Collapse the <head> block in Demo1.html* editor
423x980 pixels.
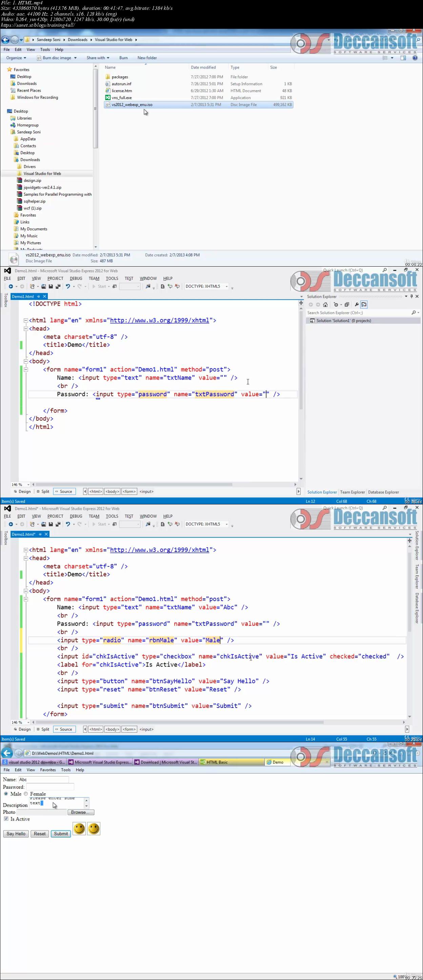click(26, 558)
